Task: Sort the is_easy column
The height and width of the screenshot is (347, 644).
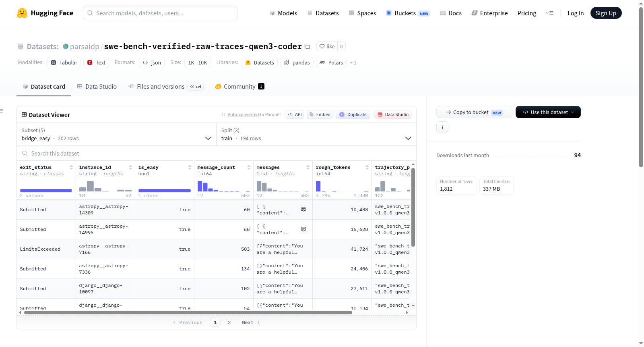Action: point(190,167)
